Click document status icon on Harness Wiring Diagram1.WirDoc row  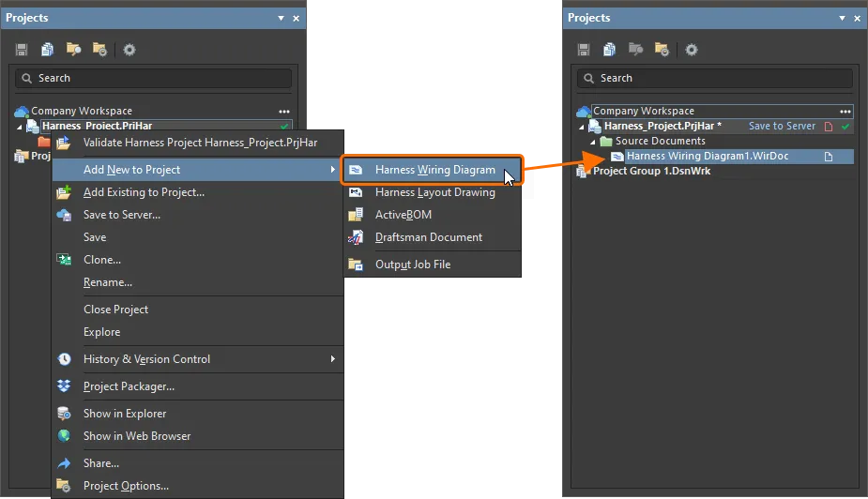click(829, 157)
